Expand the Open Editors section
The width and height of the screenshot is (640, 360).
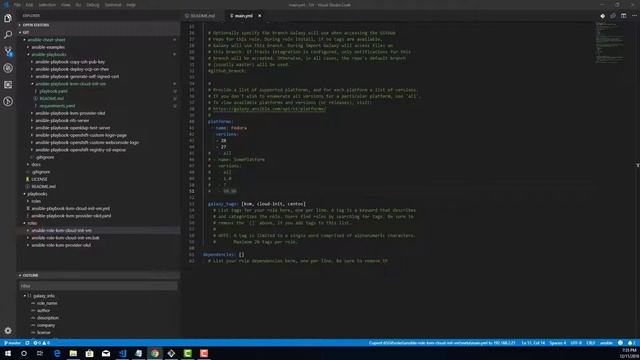pos(98,25)
